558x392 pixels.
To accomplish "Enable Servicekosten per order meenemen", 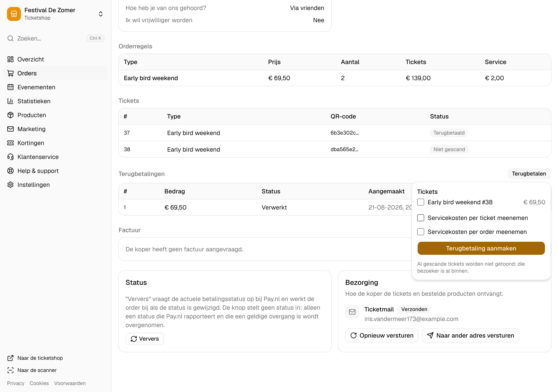I will [x=421, y=232].
